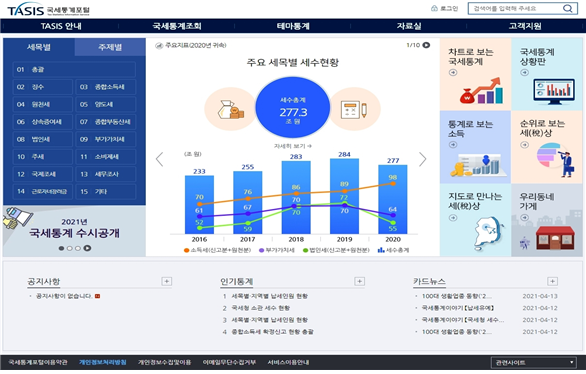Select the first banner carousel dot
This screenshot has height=374, width=586.
61,248
